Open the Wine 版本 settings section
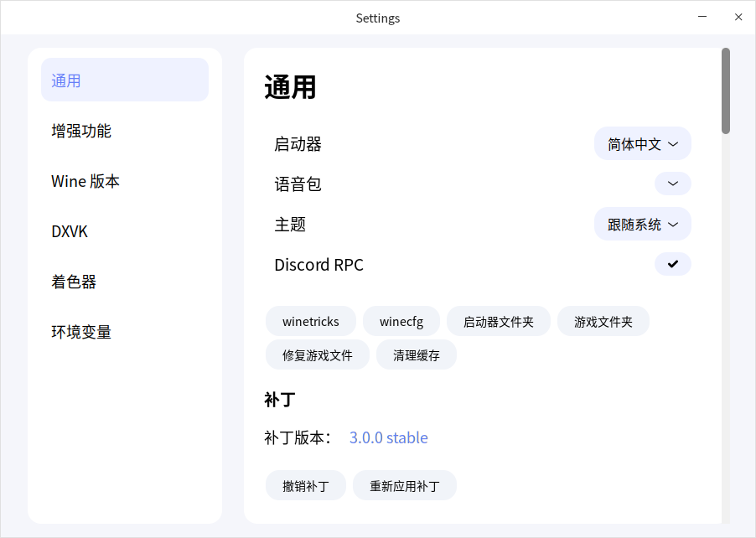The height and width of the screenshot is (538, 756). [x=84, y=180]
